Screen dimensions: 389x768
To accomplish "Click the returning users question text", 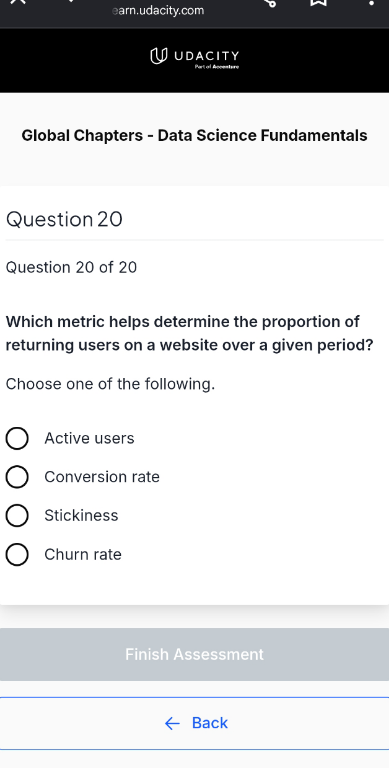I will click(189, 334).
